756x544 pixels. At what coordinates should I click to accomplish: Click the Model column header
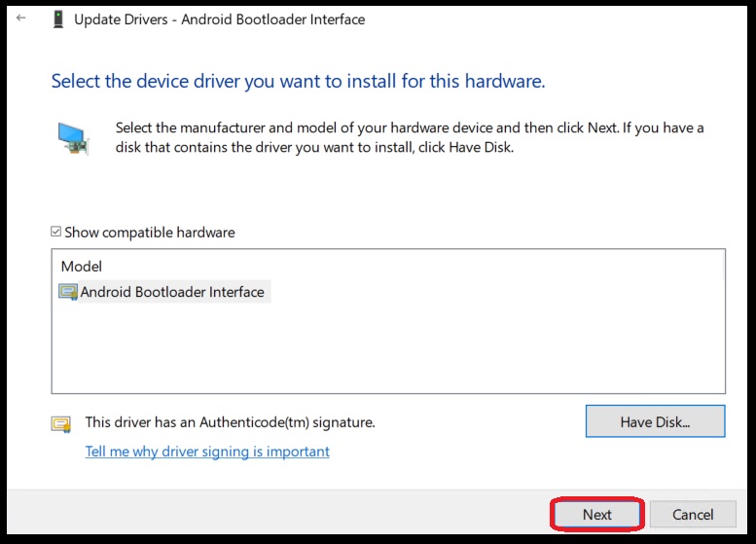coord(82,267)
